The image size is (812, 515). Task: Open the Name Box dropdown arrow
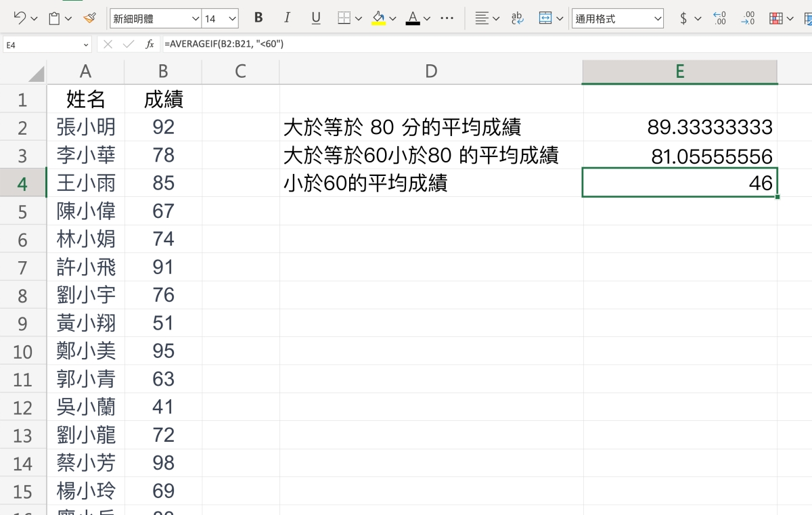86,45
